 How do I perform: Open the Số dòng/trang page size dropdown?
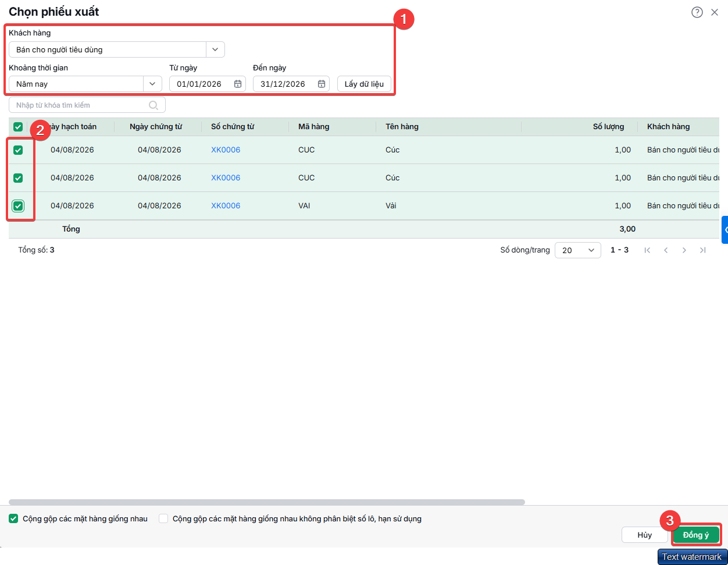(578, 250)
